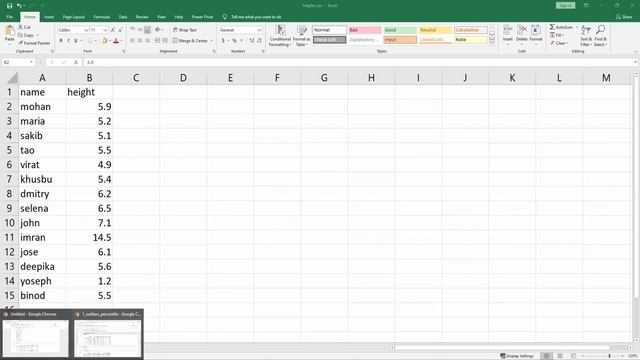Cut the selection with the scissors icon
Viewport: 640px width, 360px height.
[24, 27]
